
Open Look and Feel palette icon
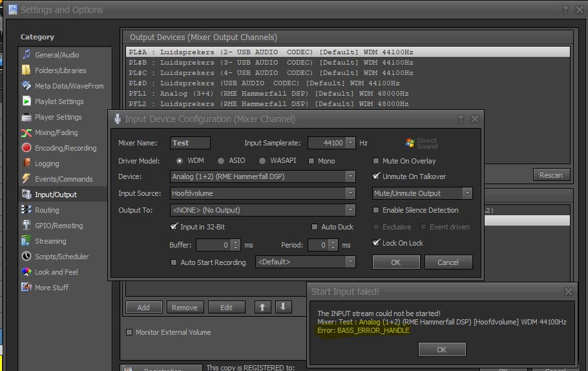(26, 272)
